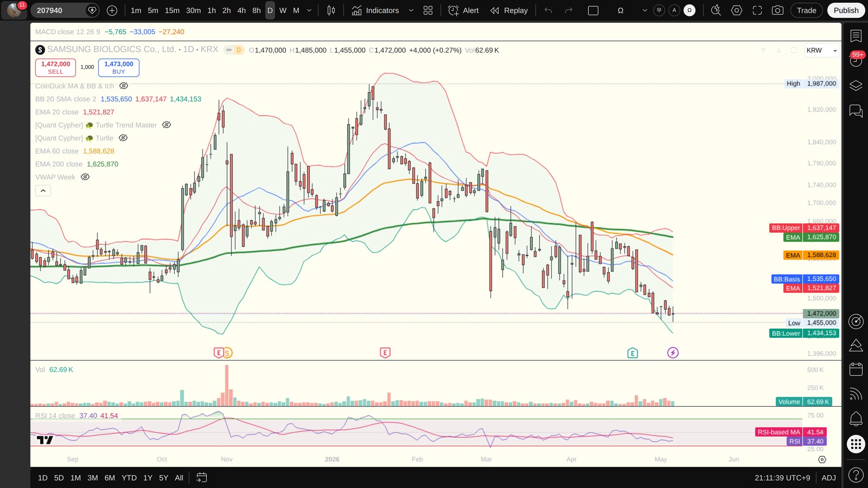The image size is (868, 488).
Task: Open the chats speech bubble icon
Action: coord(856,111)
